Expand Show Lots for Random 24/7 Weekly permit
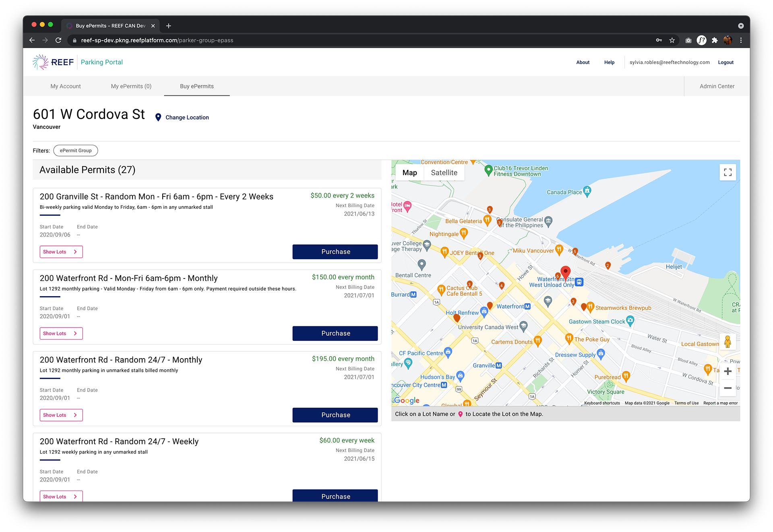The image size is (773, 532). [61, 496]
